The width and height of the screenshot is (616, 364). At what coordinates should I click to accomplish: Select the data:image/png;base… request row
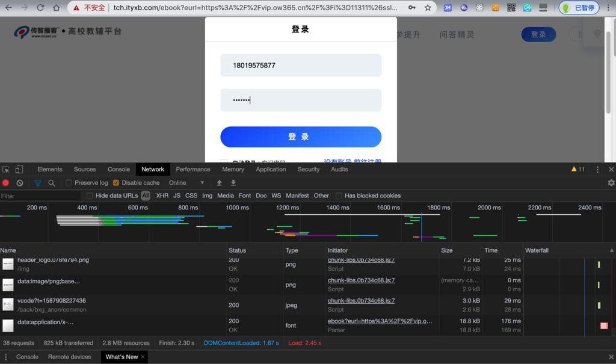point(262,285)
